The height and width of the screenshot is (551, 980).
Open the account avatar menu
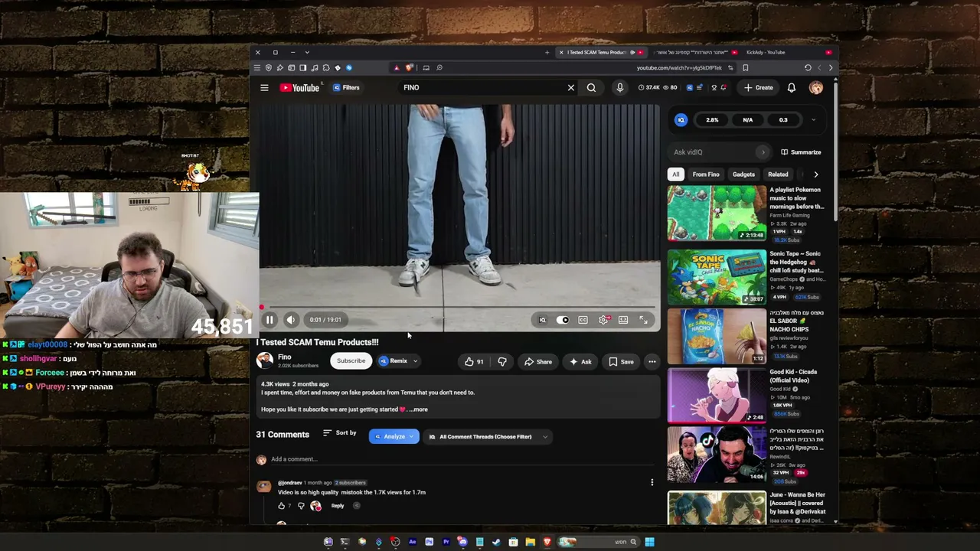(816, 87)
